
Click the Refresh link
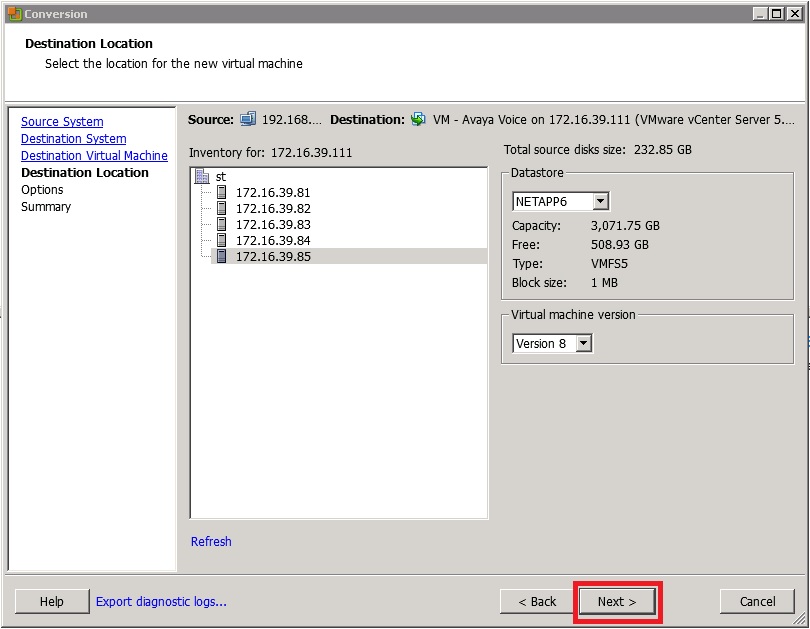click(x=211, y=541)
